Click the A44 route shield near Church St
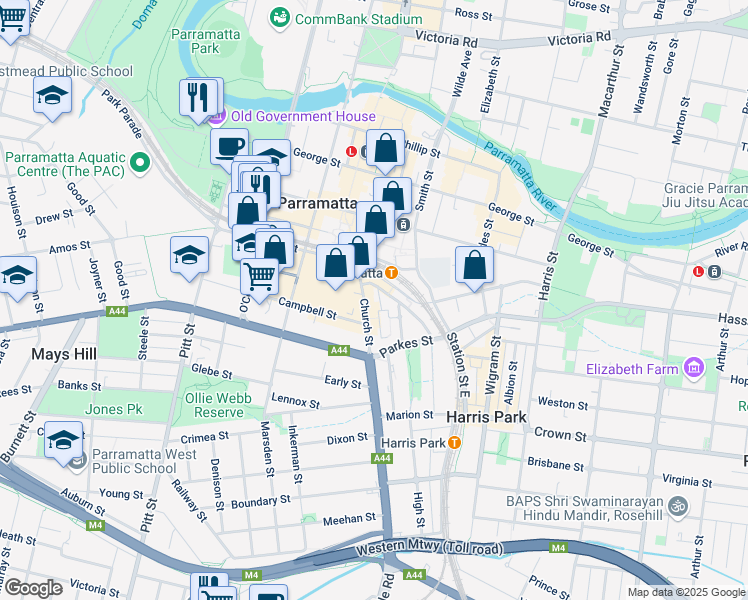Viewport: 748px width, 600px height. pos(339,351)
